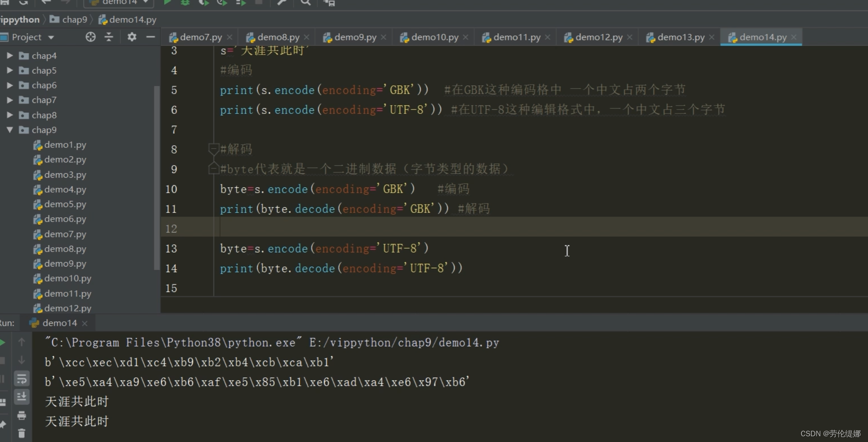Viewport: 868px width, 442px height.
Task: Expand the chap7 folder
Action: (x=10, y=100)
